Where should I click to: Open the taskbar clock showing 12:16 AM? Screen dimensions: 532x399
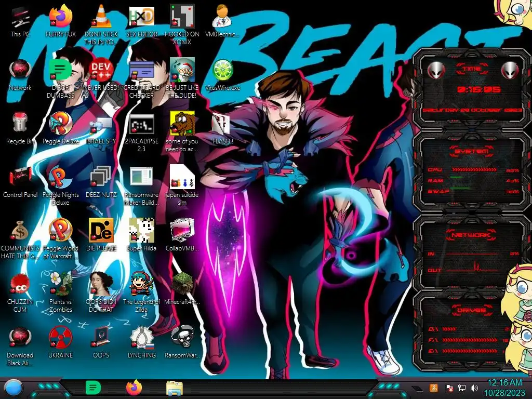pos(504,388)
